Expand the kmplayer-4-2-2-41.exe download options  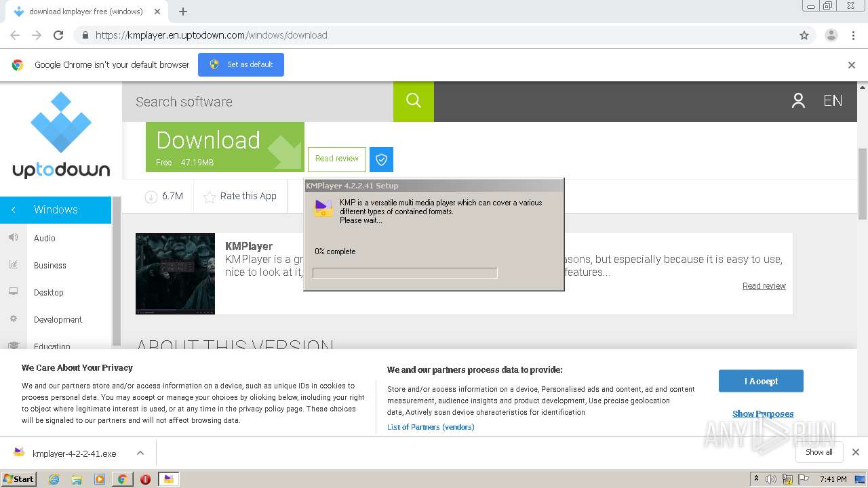point(140,453)
